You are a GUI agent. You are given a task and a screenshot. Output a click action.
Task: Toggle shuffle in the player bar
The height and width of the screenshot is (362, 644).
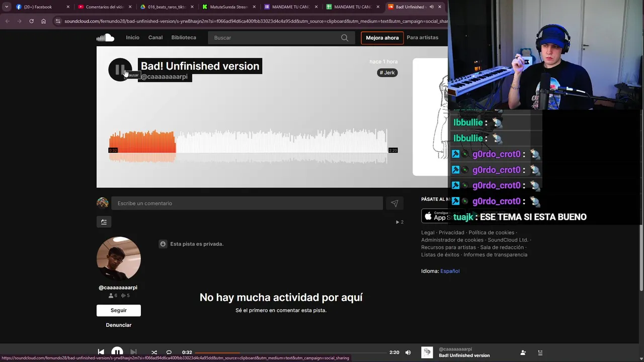coord(154,352)
